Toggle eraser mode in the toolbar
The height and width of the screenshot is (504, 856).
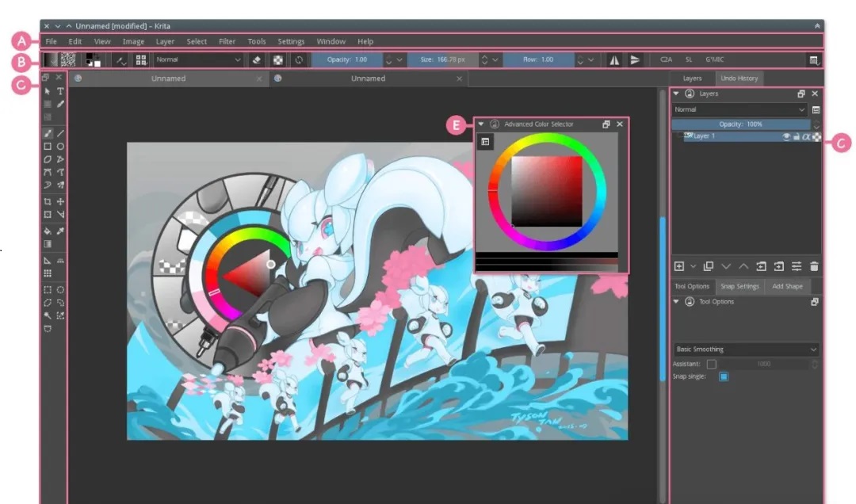coord(257,60)
